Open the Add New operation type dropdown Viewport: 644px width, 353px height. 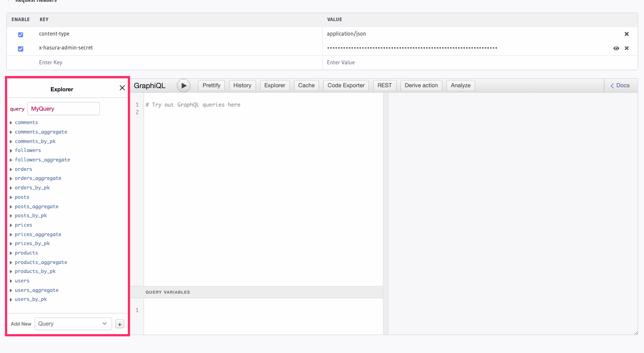[x=73, y=324]
